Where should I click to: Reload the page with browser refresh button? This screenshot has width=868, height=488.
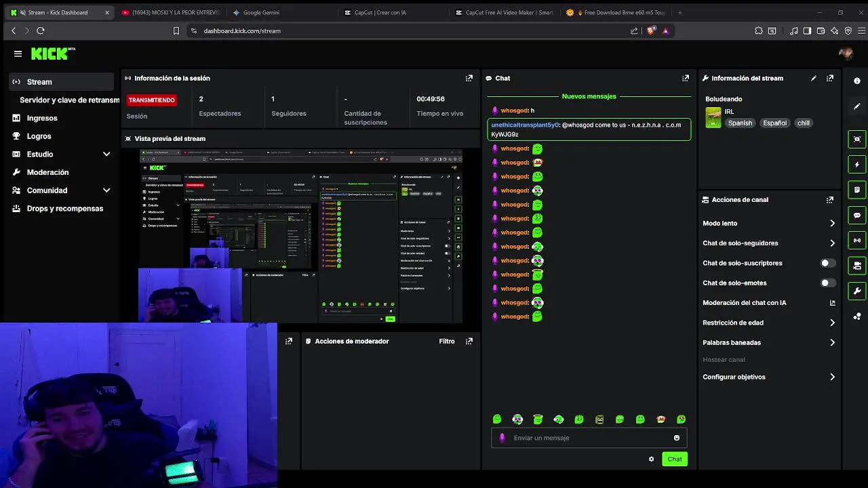pos(41,30)
